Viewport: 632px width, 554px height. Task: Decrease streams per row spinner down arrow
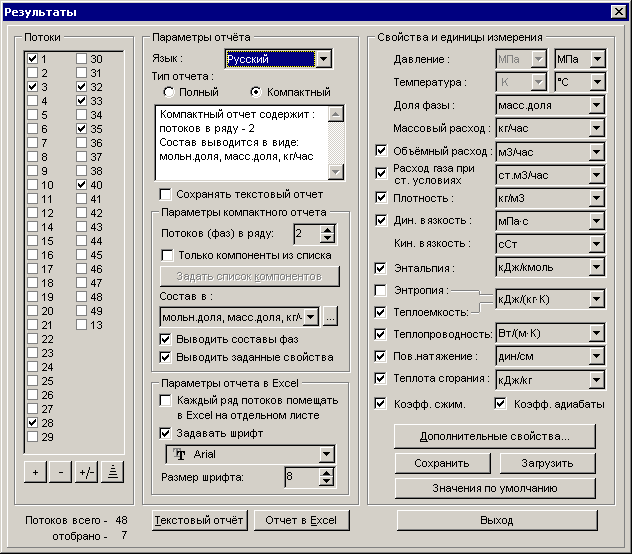click(x=327, y=238)
